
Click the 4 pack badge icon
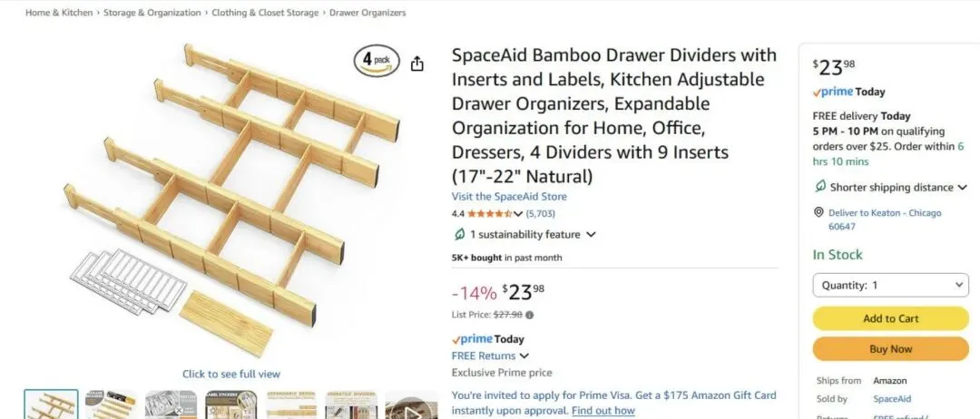tap(377, 62)
